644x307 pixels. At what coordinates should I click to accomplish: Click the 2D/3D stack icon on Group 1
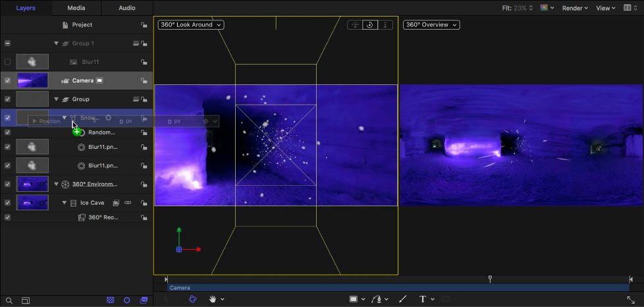(136, 43)
